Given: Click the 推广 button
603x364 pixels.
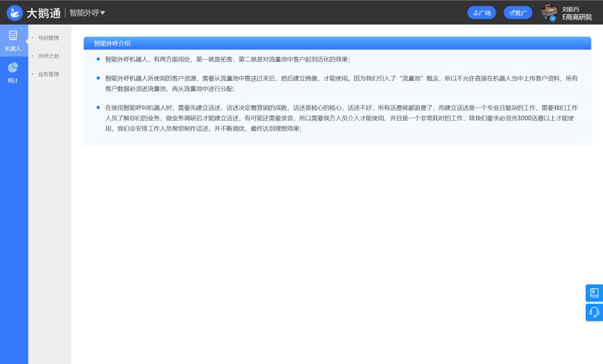Looking at the screenshot, I should click(518, 12).
